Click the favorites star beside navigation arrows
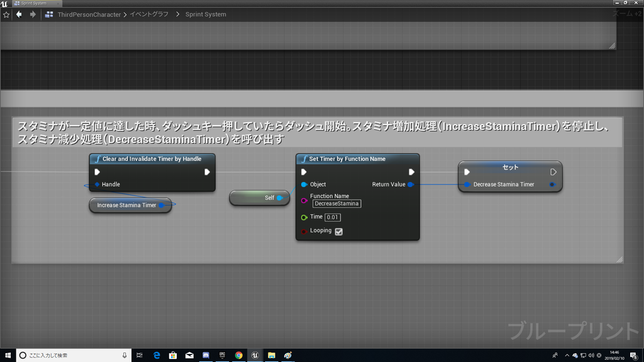The height and width of the screenshot is (362, 644). tap(6, 14)
